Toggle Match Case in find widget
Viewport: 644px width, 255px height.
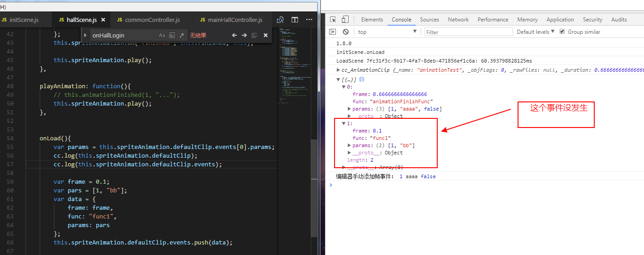click(x=162, y=35)
